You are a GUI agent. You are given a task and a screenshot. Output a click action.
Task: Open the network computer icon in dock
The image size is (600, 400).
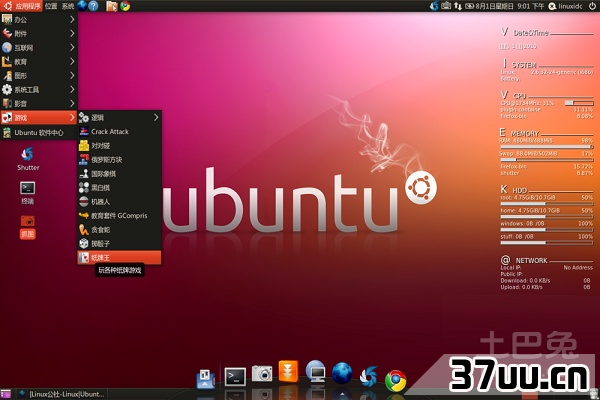pyautogui.click(x=316, y=371)
